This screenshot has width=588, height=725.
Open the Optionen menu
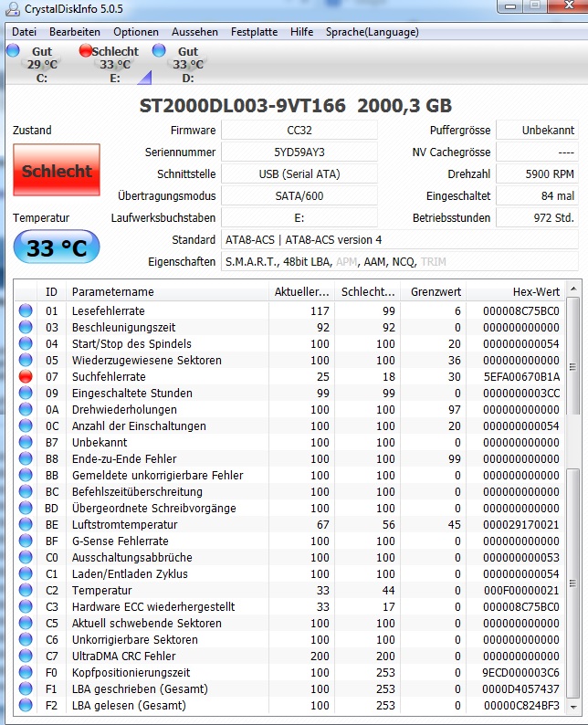[136, 32]
